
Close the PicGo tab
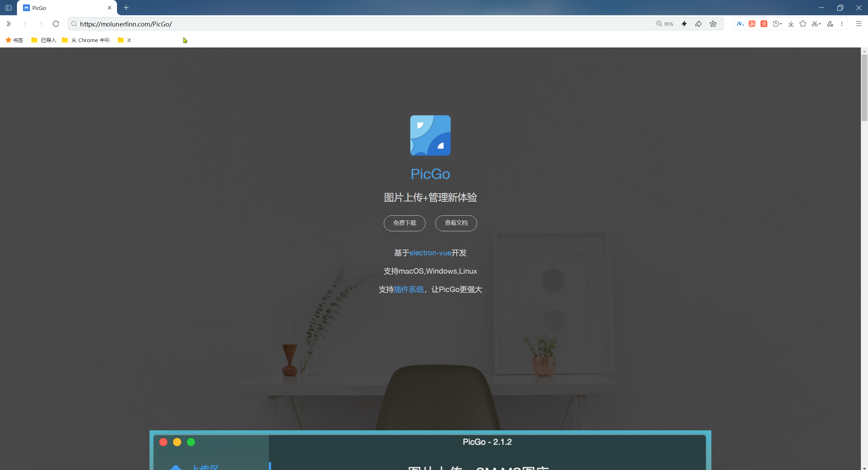coord(110,8)
